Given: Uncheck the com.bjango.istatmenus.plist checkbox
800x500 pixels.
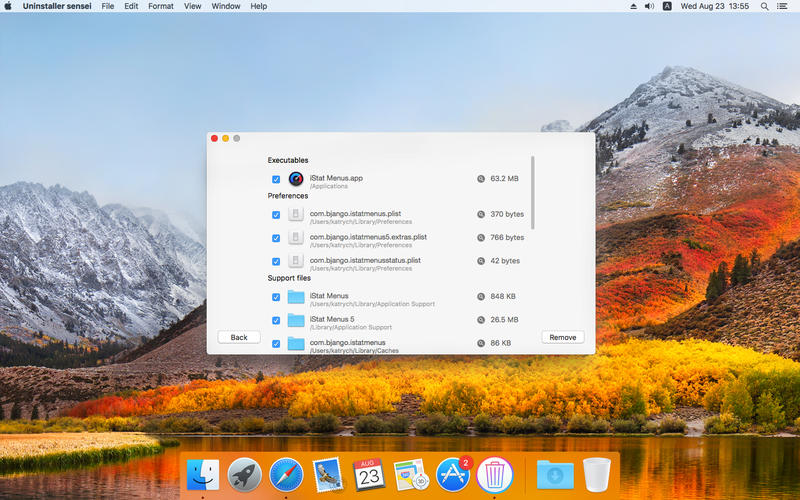Looking at the screenshot, I should [x=276, y=215].
